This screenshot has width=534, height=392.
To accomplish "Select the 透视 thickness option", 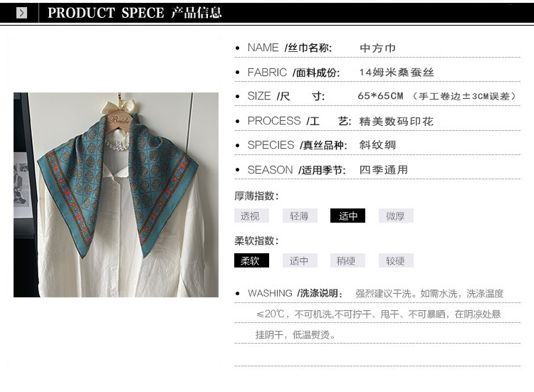I will [x=251, y=216].
